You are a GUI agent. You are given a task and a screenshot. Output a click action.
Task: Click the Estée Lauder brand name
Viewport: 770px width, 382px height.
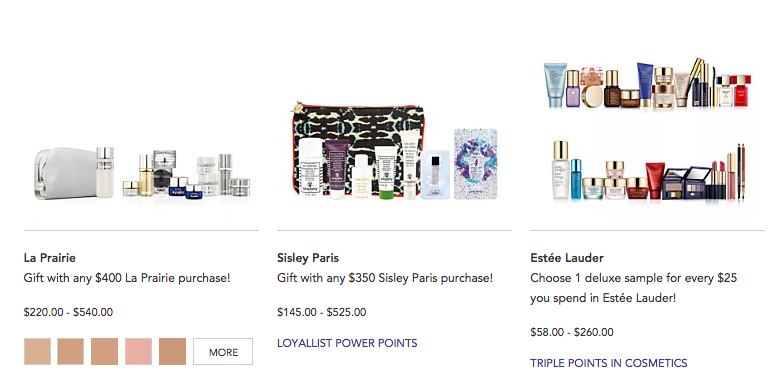(x=567, y=258)
